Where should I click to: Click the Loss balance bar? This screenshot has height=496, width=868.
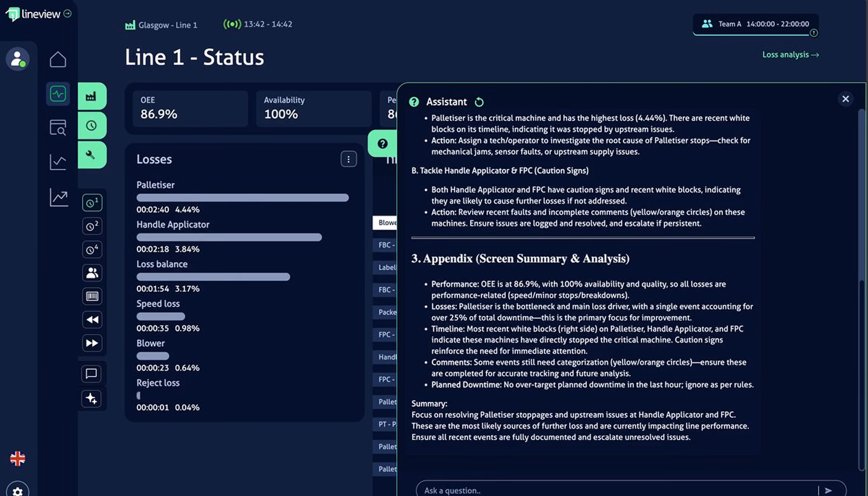point(213,277)
